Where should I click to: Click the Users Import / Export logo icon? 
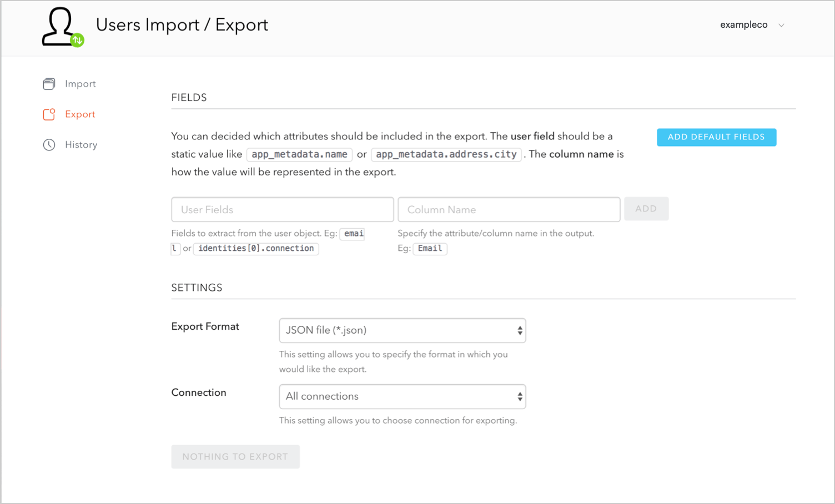pos(63,27)
